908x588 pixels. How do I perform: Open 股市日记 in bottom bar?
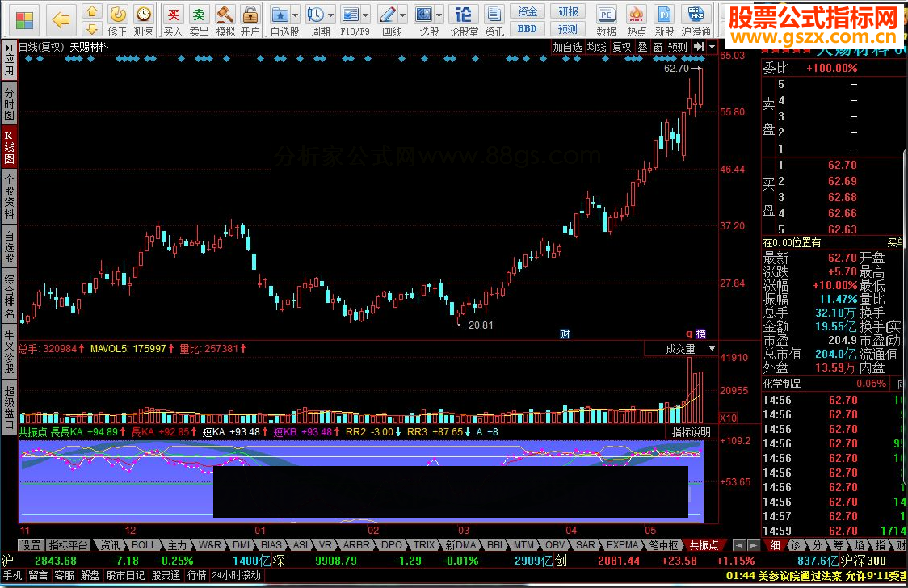pyautogui.click(x=125, y=576)
